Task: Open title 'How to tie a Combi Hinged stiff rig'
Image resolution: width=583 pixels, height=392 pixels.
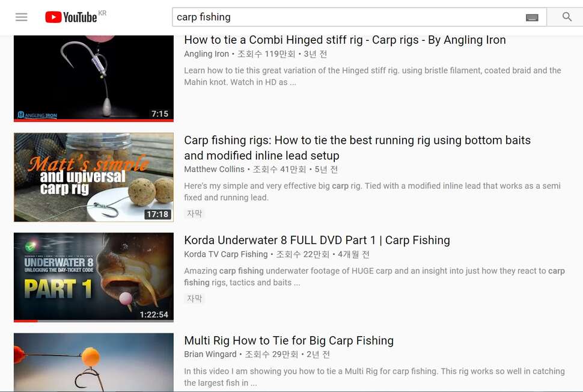Action: point(344,40)
